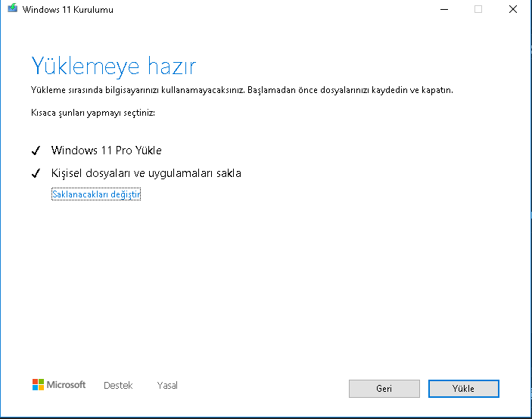This screenshot has width=532, height=419.
Task: Select 'Windows 11 Pro Yükle' text
Action: [x=106, y=151]
